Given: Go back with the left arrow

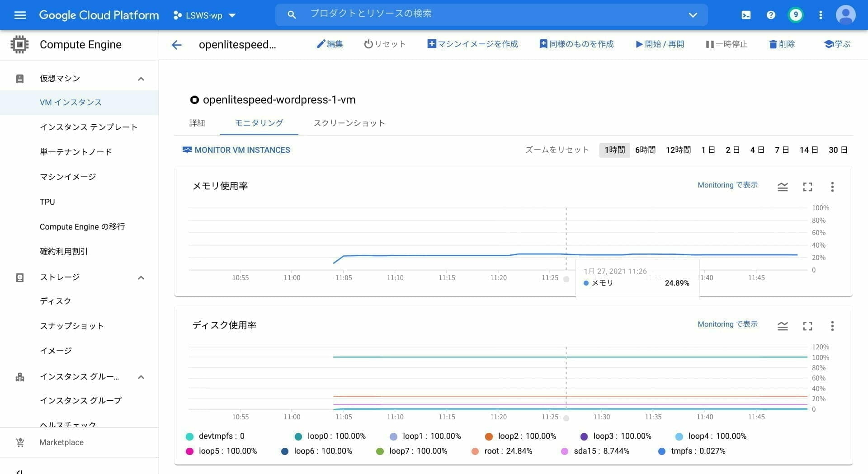Looking at the screenshot, I should (x=176, y=44).
